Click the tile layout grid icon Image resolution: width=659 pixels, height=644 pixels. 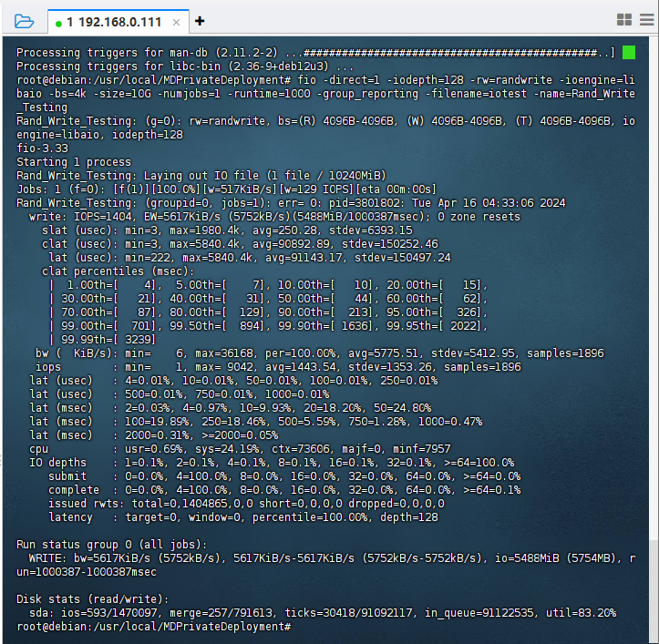click(x=623, y=20)
